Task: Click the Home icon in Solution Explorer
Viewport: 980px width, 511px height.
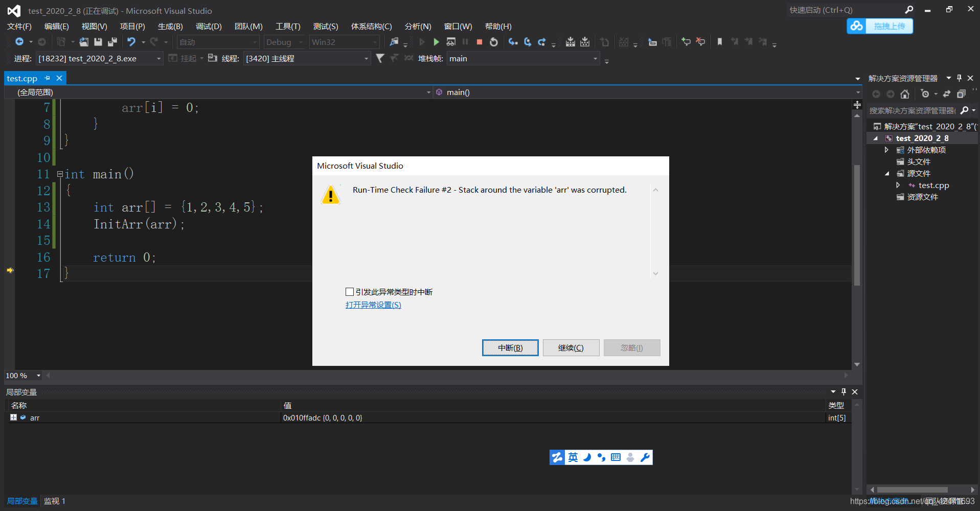Action: coord(905,94)
